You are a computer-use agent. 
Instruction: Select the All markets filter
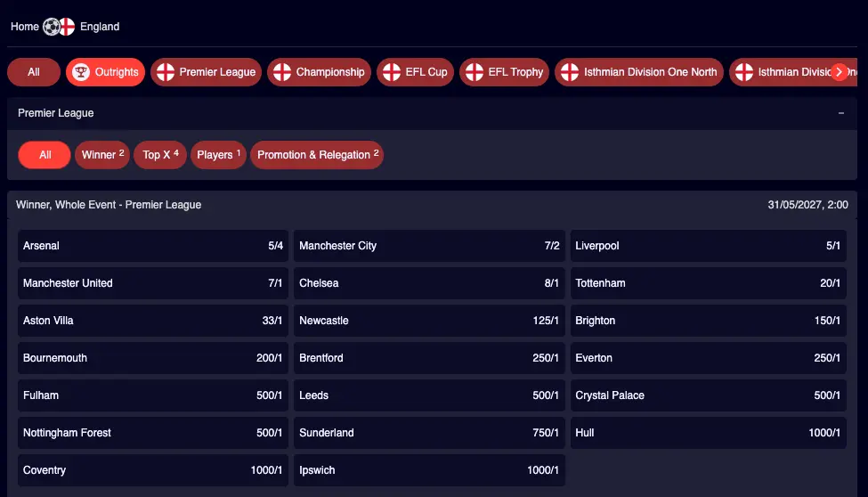pos(45,155)
